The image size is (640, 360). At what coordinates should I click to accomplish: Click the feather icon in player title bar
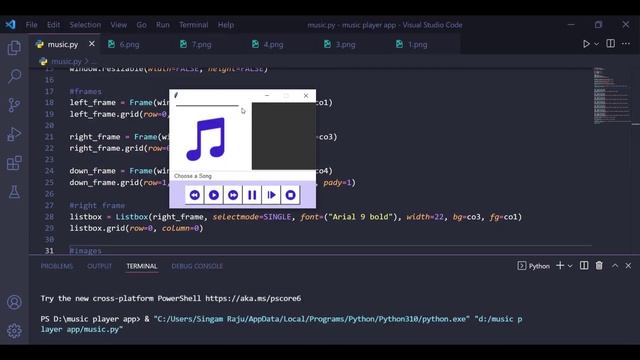pos(176,95)
